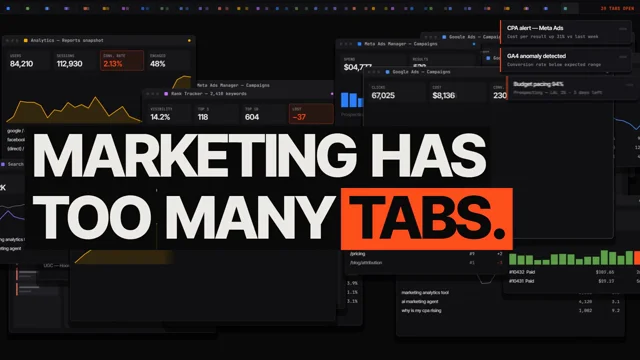This screenshot has height=360, width=640.
Task: Click the purple Rank Tracker window icon
Action: tap(166, 94)
